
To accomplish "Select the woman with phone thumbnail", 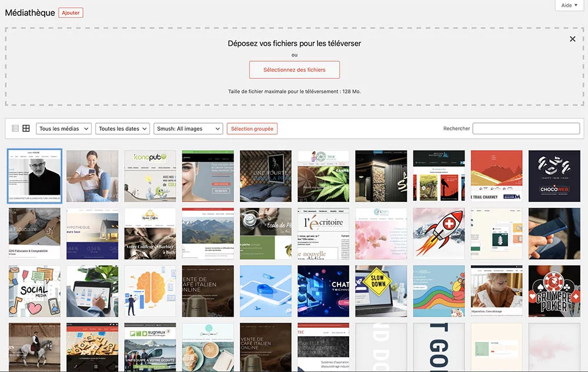I will pyautogui.click(x=92, y=176).
